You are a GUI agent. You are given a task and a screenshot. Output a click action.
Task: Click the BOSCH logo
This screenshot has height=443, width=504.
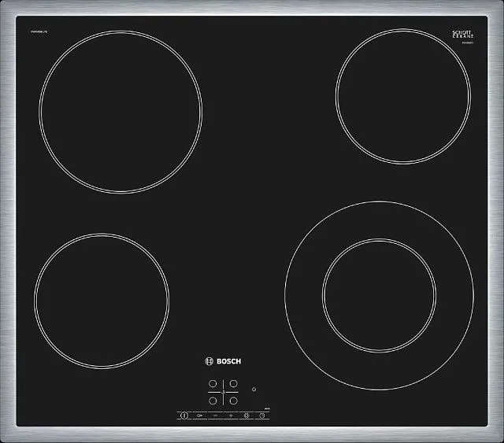click(x=223, y=361)
